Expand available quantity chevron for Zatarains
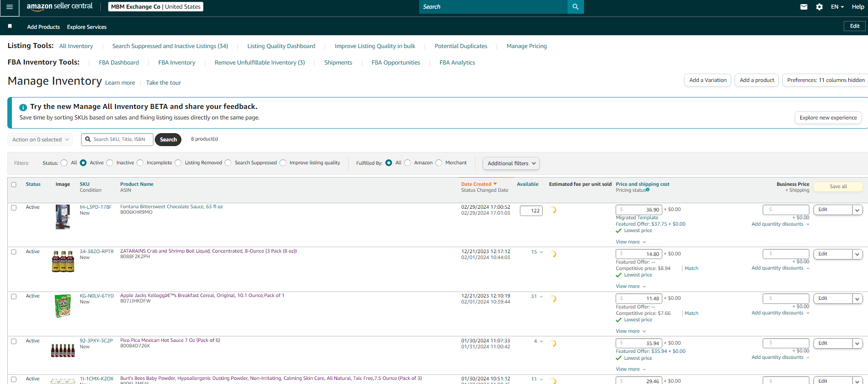868x384 pixels. point(541,252)
